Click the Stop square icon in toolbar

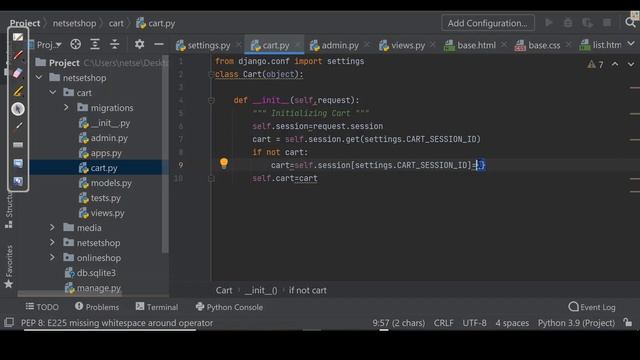coord(607,22)
